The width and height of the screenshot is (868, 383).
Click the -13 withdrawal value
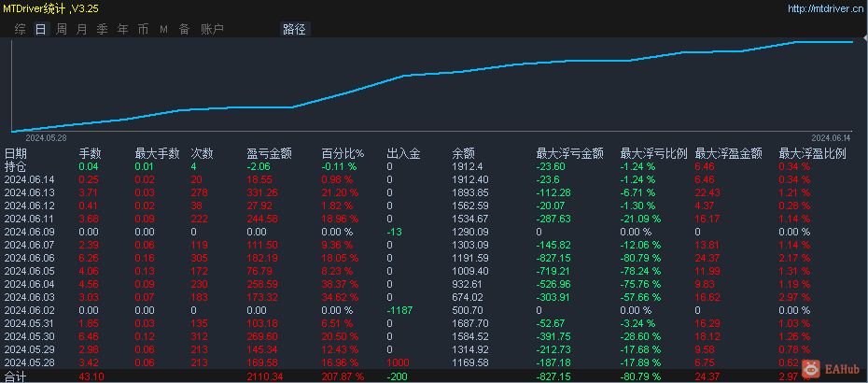coord(395,232)
